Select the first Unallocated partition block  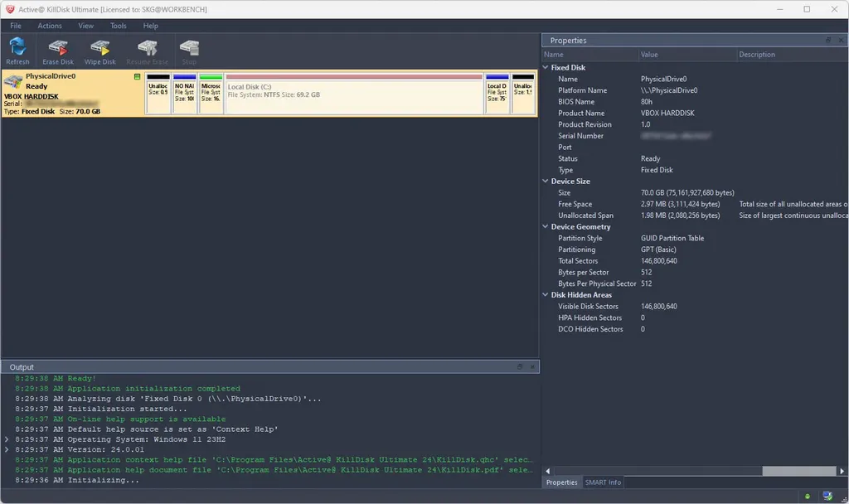(x=158, y=94)
